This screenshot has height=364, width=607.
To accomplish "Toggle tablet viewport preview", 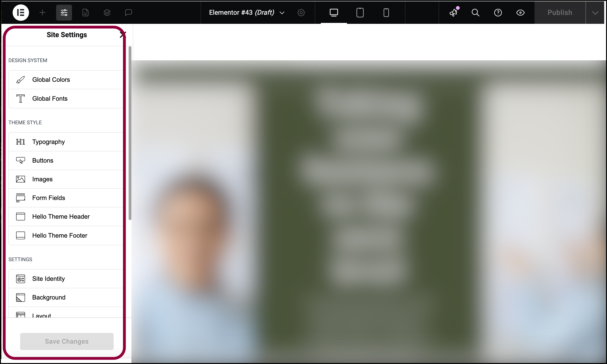I will (x=360, y=12).
